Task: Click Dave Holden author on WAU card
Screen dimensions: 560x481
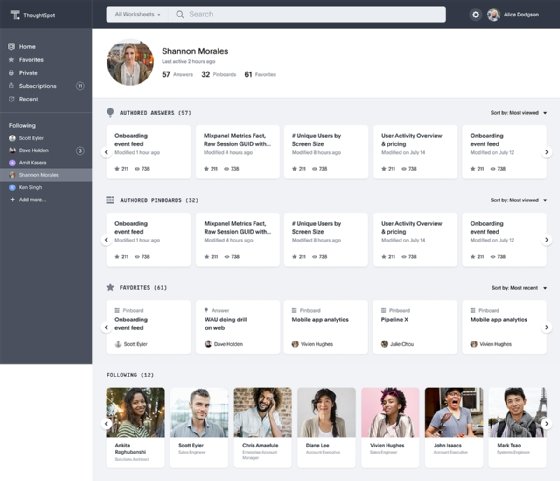Action: (x=224, y=344)
